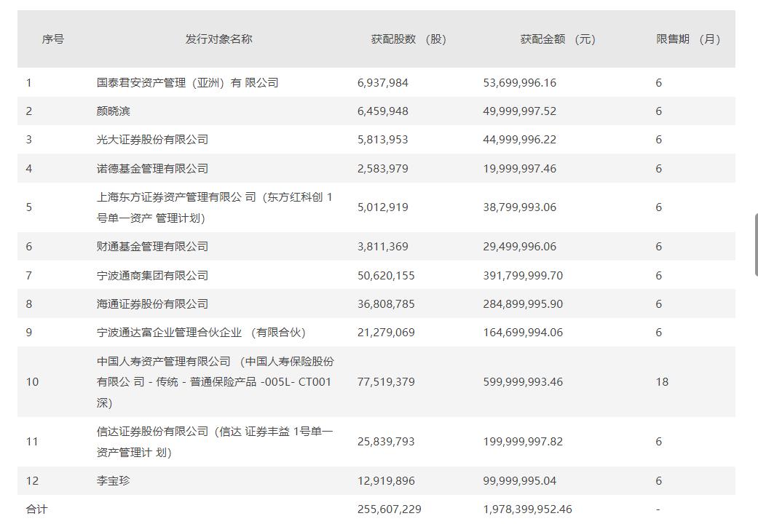Click share count 12,919,896
The width and height of the screenshot is (758, 532).
pos(386,481)
